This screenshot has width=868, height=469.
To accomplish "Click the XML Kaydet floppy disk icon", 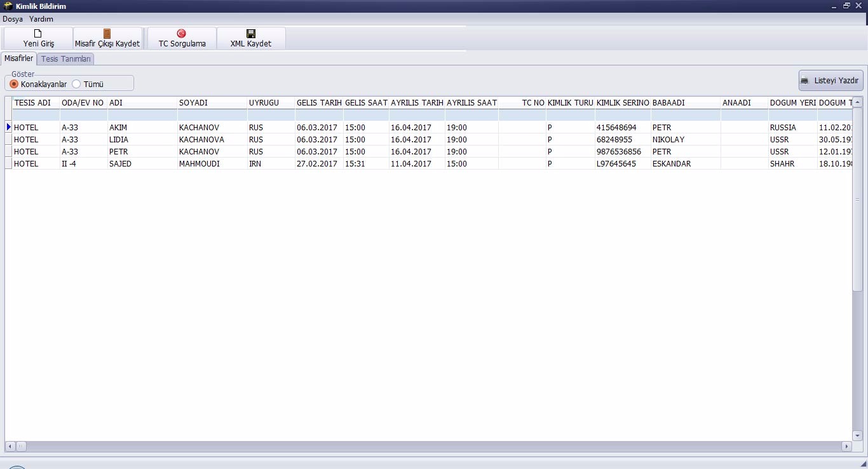I will (x=250, y=34).
